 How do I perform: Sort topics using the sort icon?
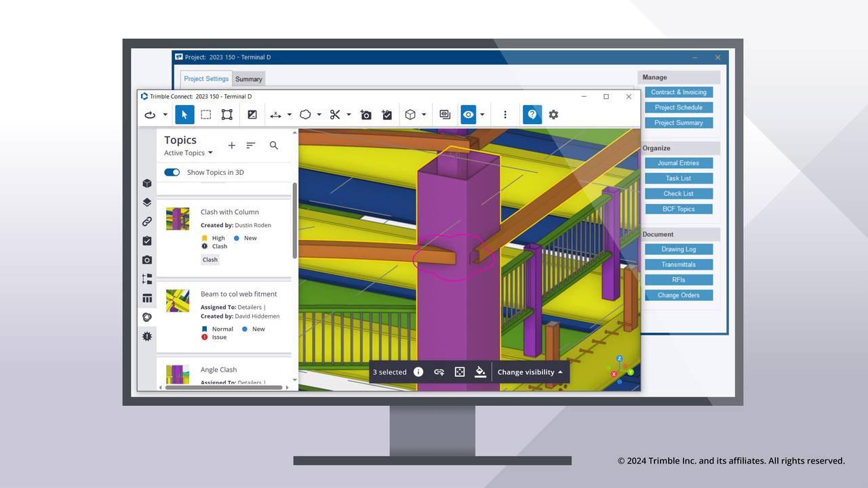[x=250, y=145]
